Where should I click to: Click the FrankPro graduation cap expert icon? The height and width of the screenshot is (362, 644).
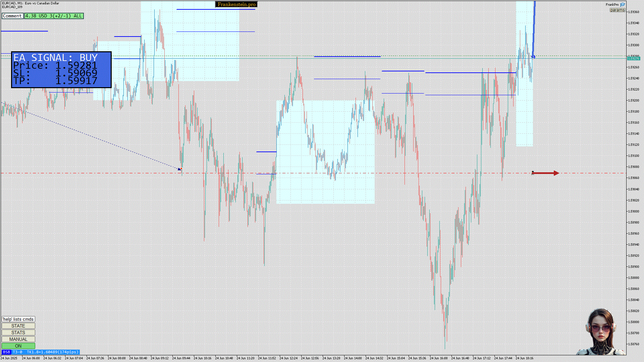622,5
